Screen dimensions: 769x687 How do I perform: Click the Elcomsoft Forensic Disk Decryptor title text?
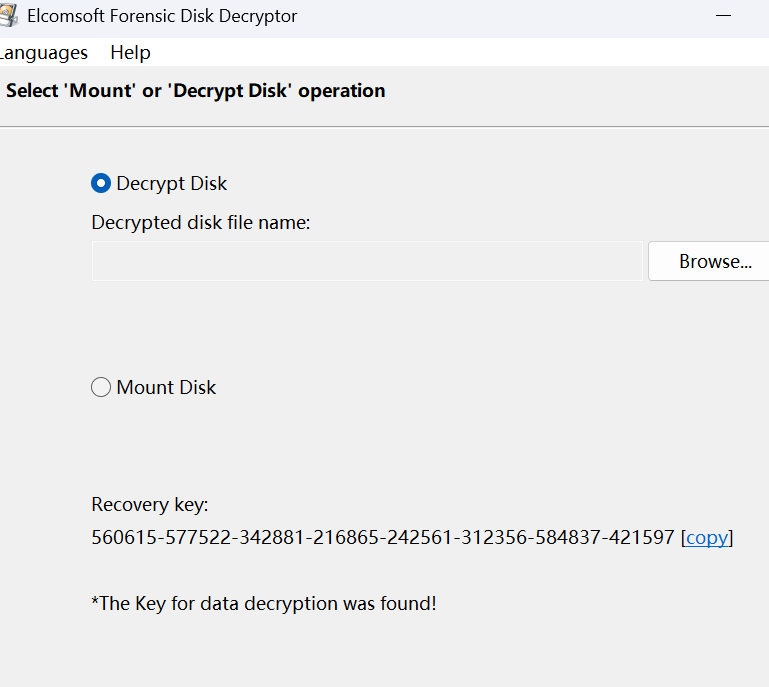coord(162,16)
